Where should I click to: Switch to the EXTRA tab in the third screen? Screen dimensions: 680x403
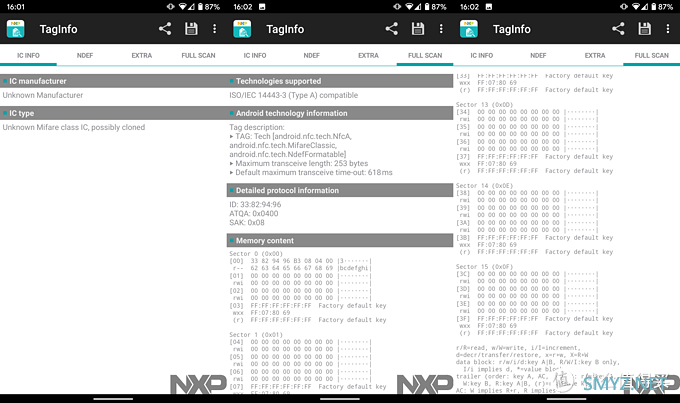point(595,56)
